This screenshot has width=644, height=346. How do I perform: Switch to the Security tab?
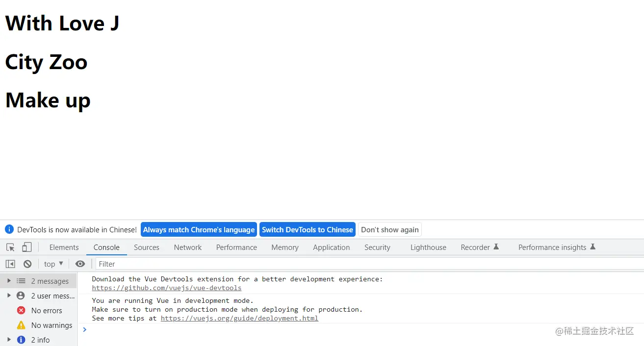[x=377, y=247]
